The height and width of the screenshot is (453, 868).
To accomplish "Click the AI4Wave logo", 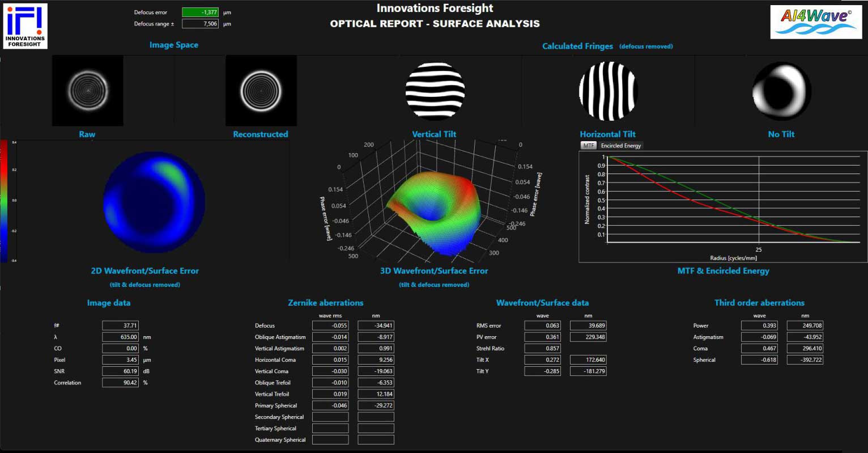I will (x=816, y=22).
